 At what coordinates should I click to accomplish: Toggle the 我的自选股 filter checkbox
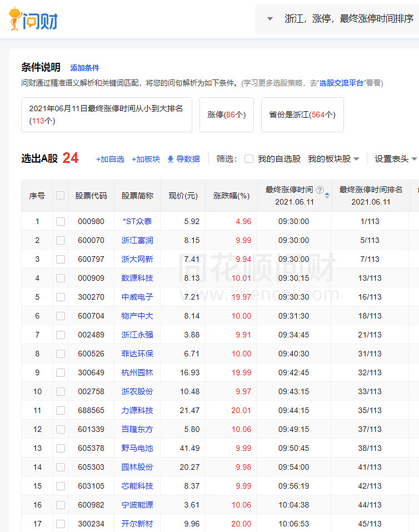249,159
